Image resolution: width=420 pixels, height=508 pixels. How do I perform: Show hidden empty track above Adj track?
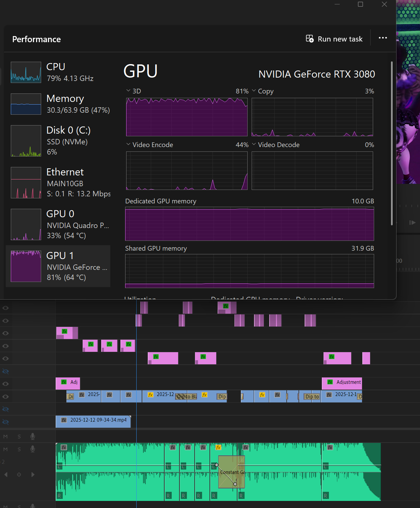click(5, 371)
